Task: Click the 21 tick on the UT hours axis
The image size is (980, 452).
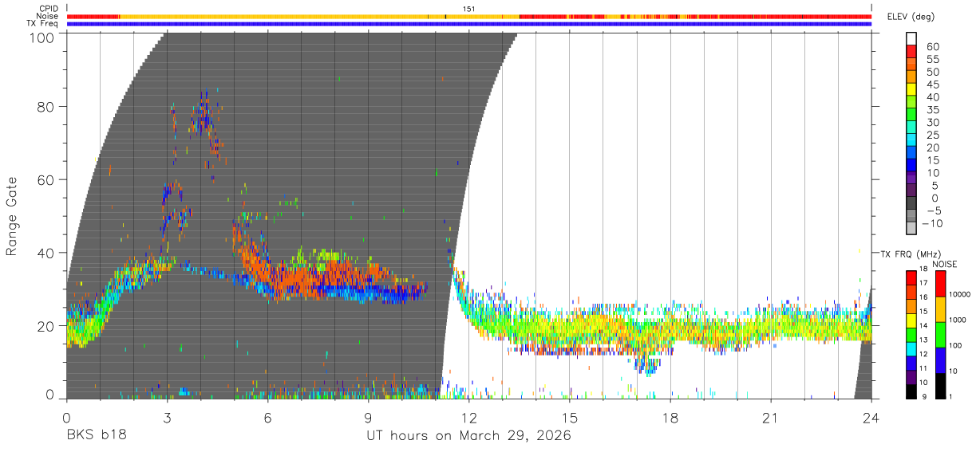Action: pos(771,418)
